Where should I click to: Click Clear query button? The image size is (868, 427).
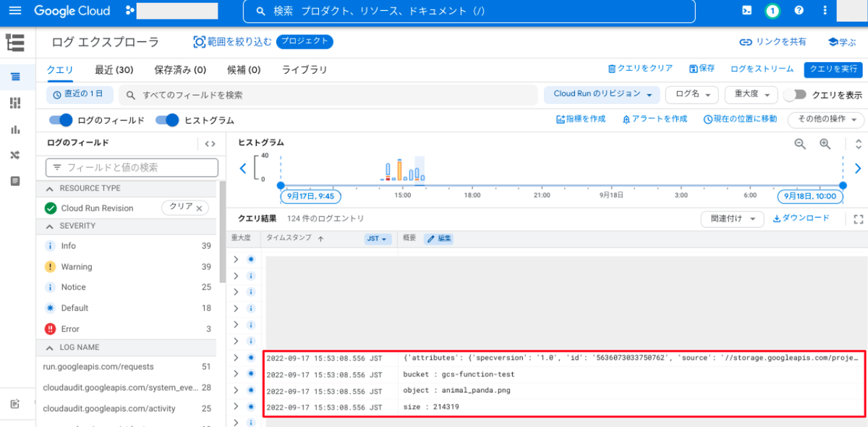click(x=640, y=69)
